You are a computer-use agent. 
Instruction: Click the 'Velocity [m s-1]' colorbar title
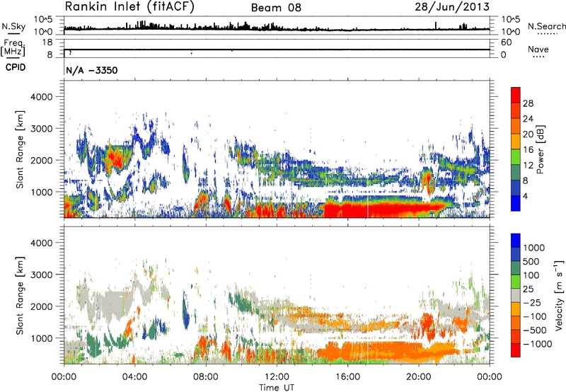(x=559, y=295)
